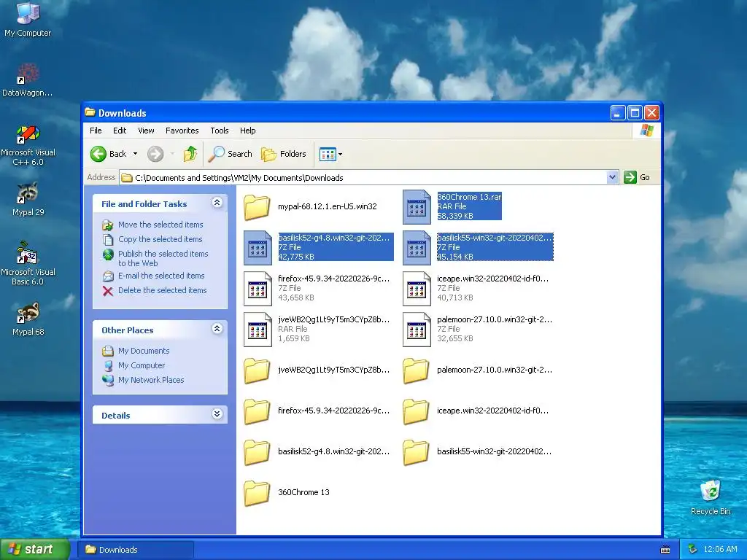Collapse File and Folder Tasks panel

pyautogui.click(x=217, y=203)
